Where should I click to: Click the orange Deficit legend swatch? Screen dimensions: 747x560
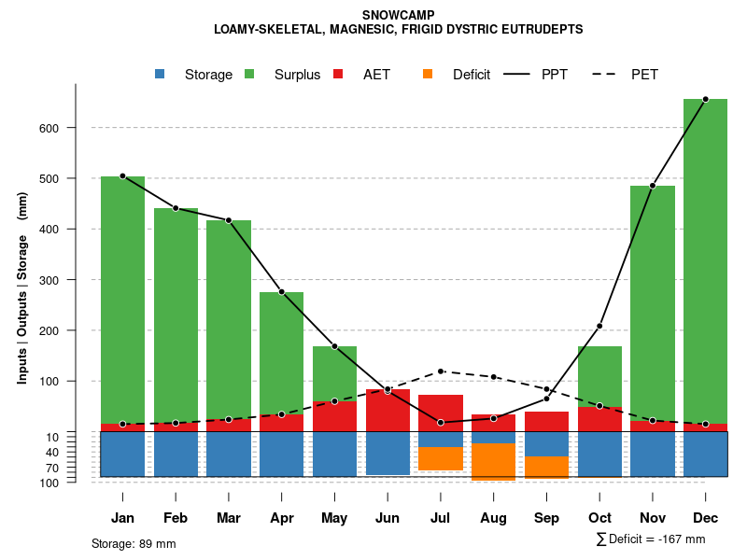click(428, 74)
